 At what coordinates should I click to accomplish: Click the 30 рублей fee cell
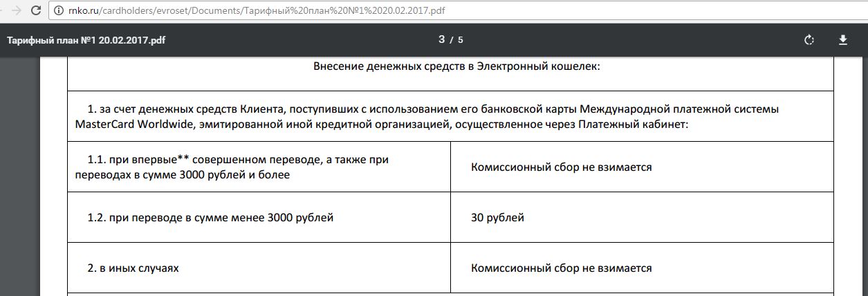coord(497,217)
